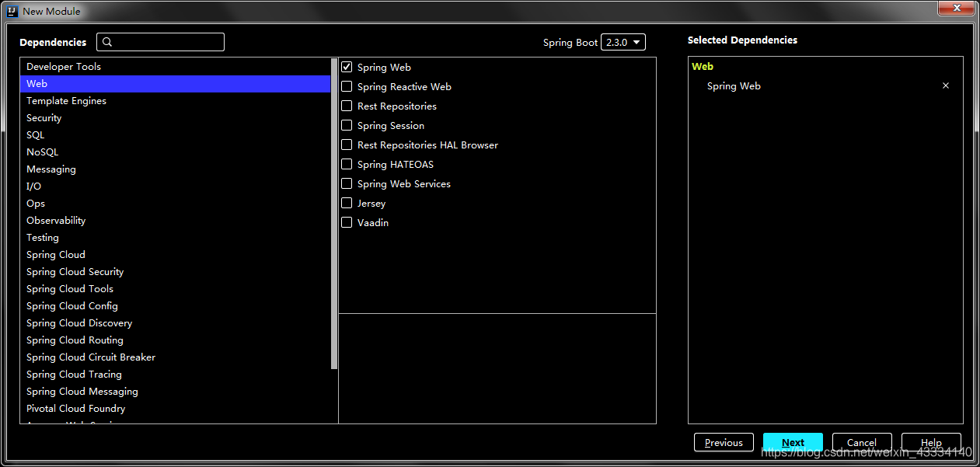
Task: Open Help for this dialog
Action: 931,443
